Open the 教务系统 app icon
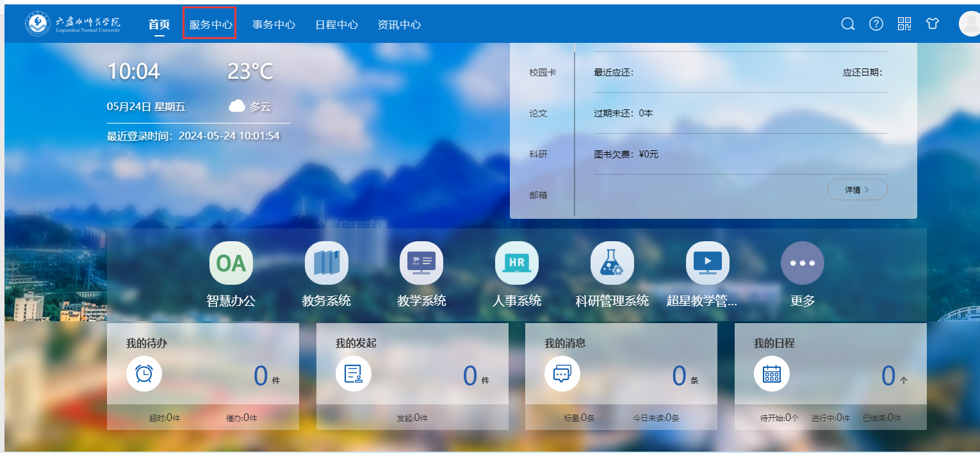This screenshot has height=453, width=980. tap(327, 263)
